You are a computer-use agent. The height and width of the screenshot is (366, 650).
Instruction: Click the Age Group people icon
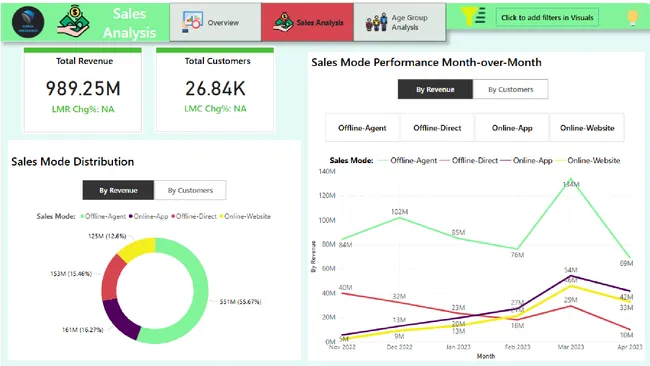click(376, 22)
